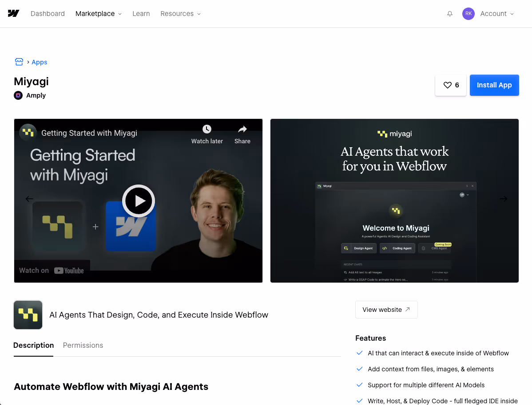Open the Marketplace dropdown menu
The image size is (532, 405).
coord(99,14)
